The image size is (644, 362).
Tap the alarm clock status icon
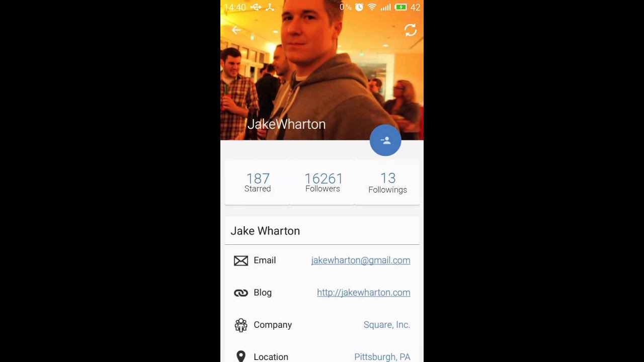click(359, 7)
